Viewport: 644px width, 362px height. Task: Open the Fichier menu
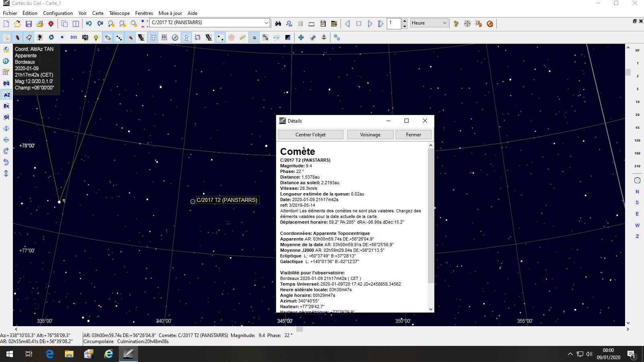click(10, 13)
